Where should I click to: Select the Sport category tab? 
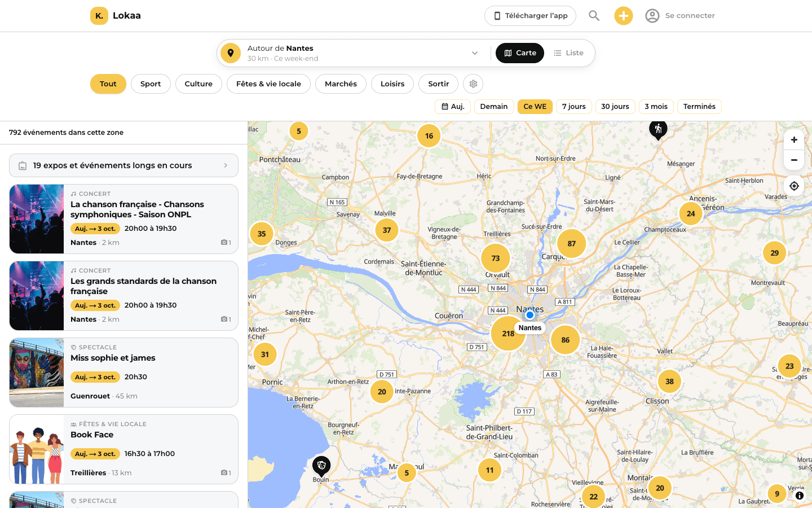click(151, 84)
